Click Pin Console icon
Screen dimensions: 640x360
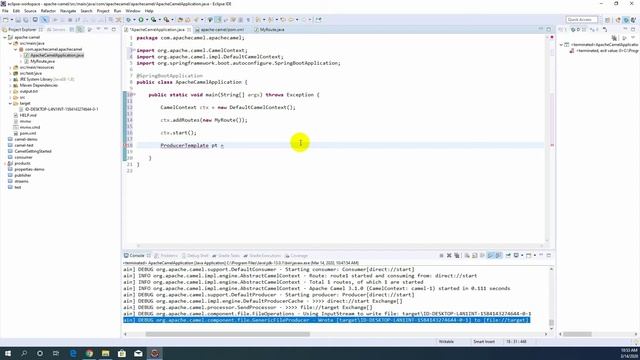point(508,256)
